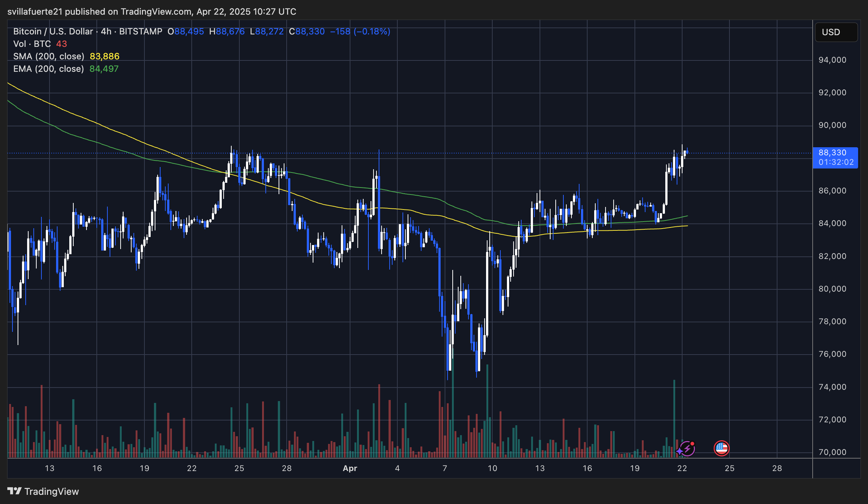
Task: Click the OHLC values in the chart legend
Action: [x=279, y=31]
